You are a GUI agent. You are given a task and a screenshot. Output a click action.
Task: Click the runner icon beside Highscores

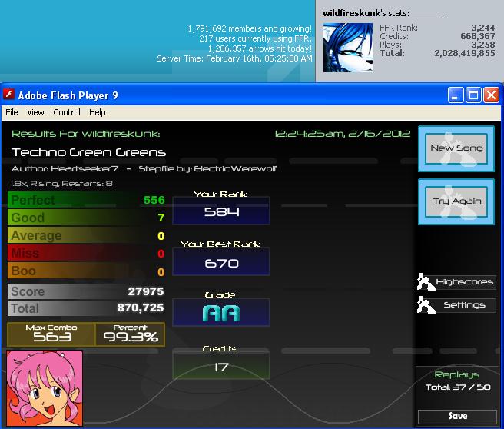426,281
